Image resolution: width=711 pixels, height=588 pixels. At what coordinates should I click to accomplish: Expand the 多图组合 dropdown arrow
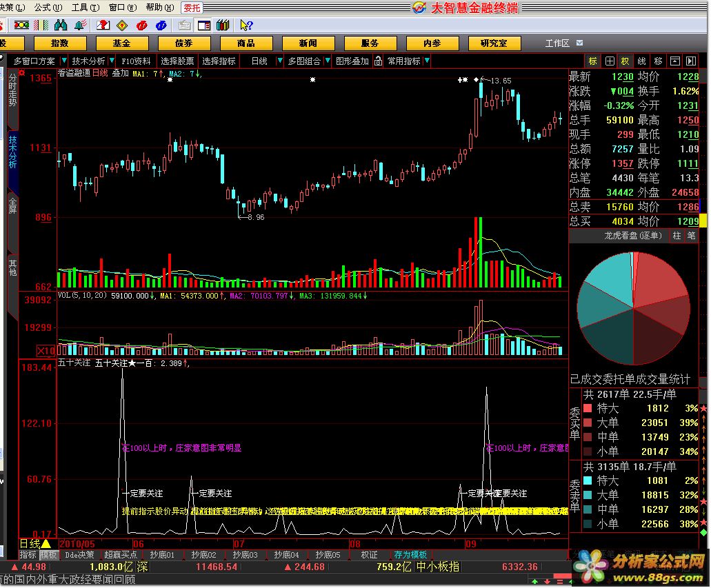coord(328,61)
